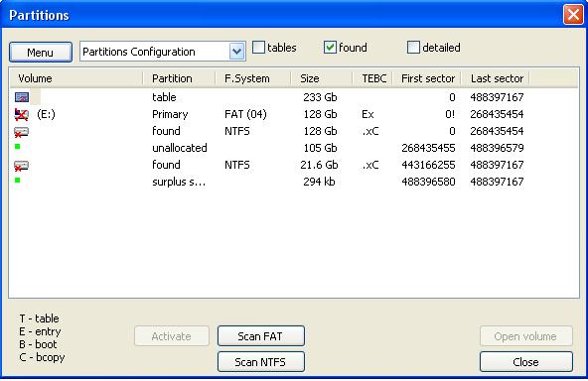Click the 'T - table' legend text

[x=39, y=318]
